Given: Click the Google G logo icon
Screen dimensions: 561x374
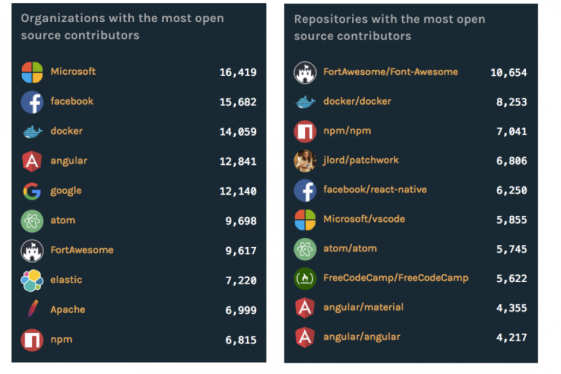Looking at the screenshot, I should pos(32,191).
